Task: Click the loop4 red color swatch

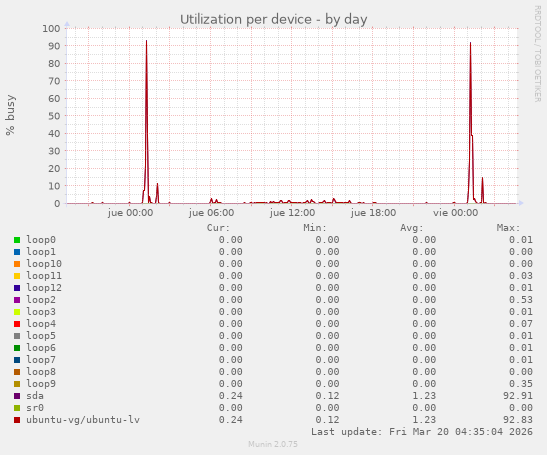Action: point(17,324)
